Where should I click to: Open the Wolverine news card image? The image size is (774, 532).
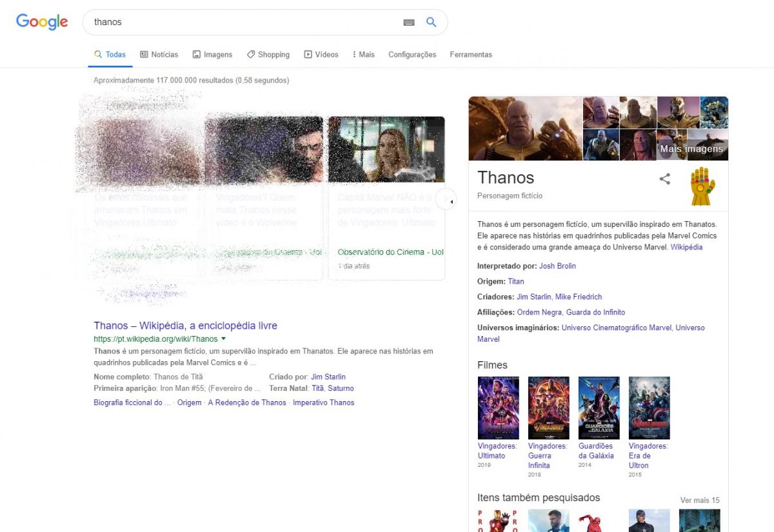click(264, 149)
